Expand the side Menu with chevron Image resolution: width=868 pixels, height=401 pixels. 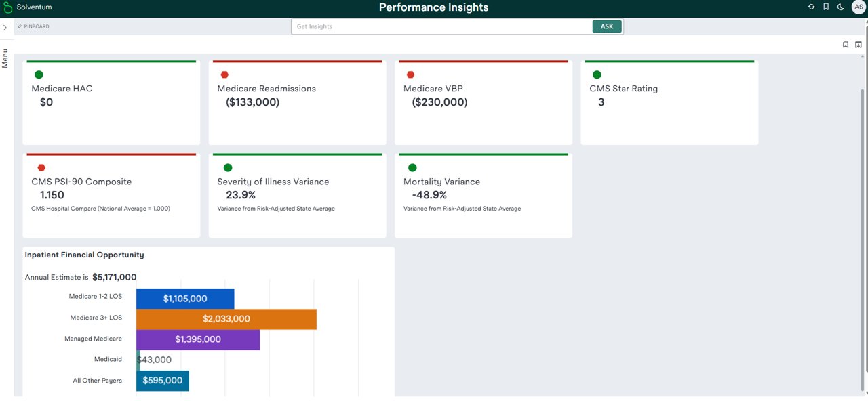point(5,28)
